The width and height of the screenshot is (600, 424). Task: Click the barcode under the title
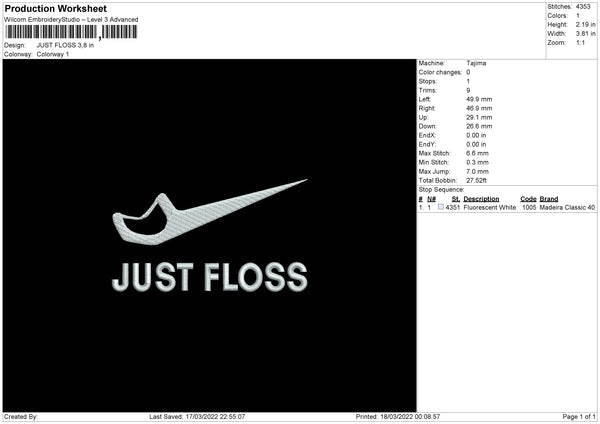(x=71, y=32)
